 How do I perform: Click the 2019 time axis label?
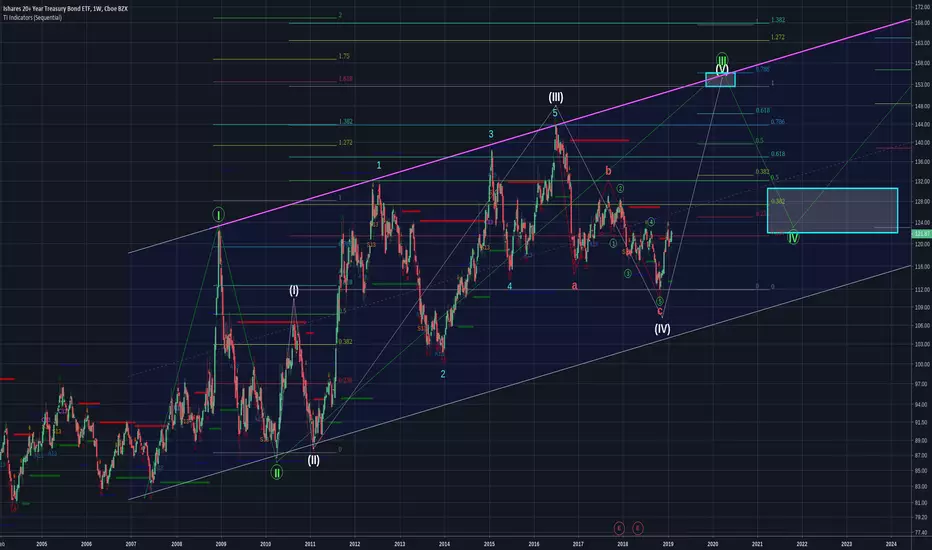667,544
